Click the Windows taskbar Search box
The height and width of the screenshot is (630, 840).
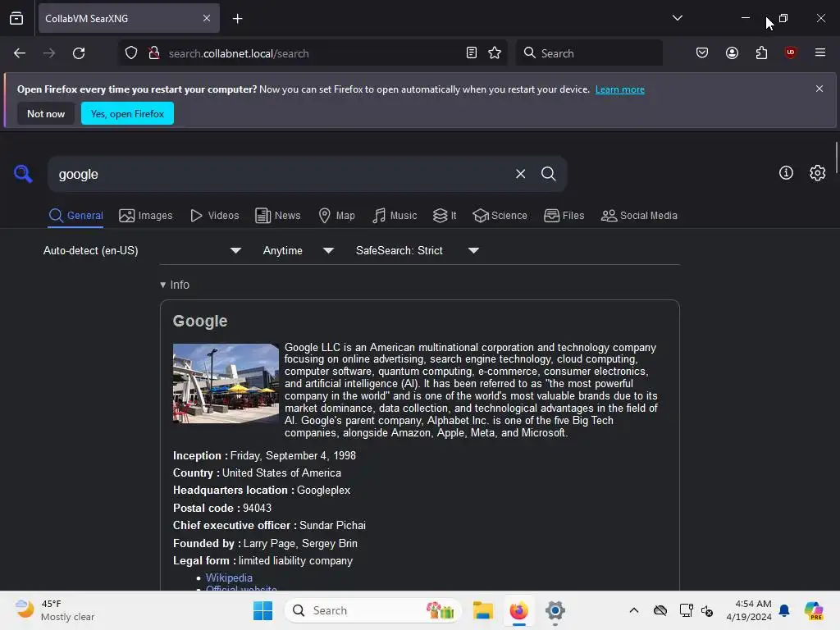(x=373, y=610)
